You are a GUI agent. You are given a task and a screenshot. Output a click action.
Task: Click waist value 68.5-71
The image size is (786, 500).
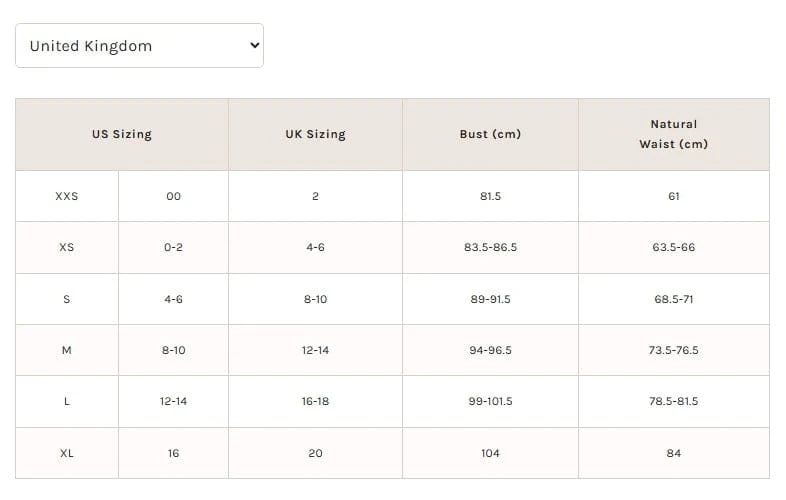point(674,299)
